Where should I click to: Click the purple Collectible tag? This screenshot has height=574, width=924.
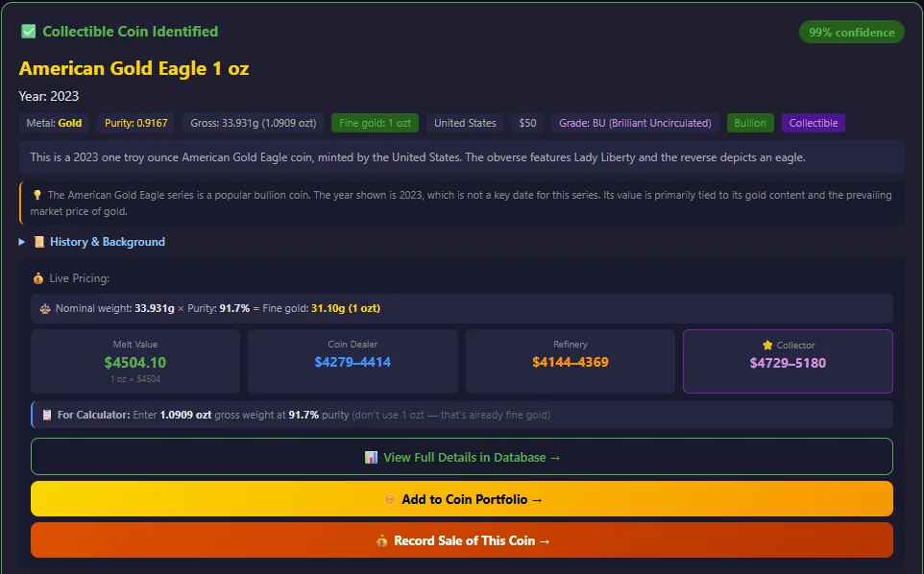[x=814, y=123]
